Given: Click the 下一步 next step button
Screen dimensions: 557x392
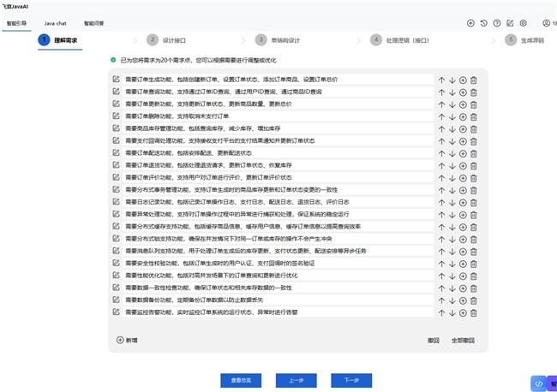Looking at the screenshot, I should point(351,380).
